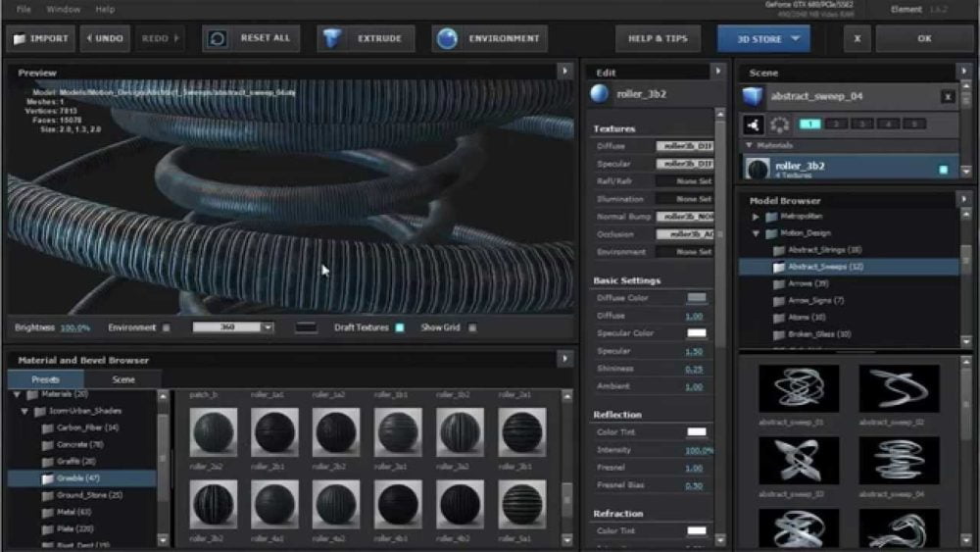Click the Reset All circular arrow icon

217,39
